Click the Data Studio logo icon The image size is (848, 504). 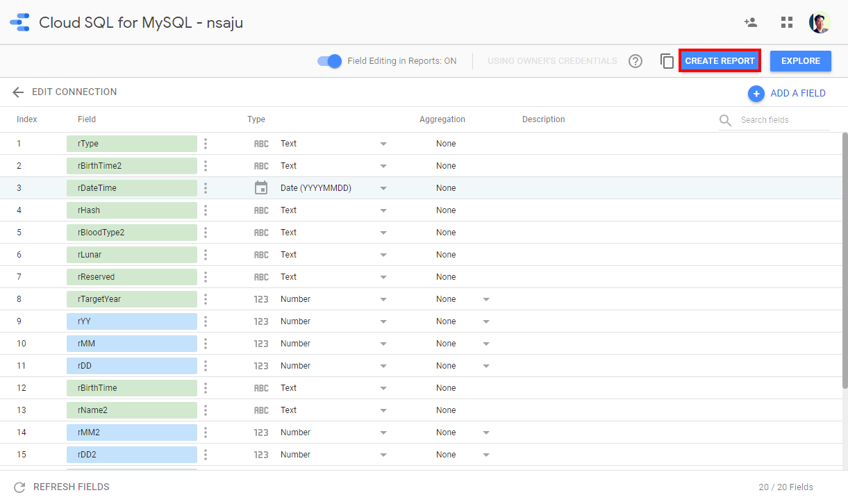(x=19, y=22)
